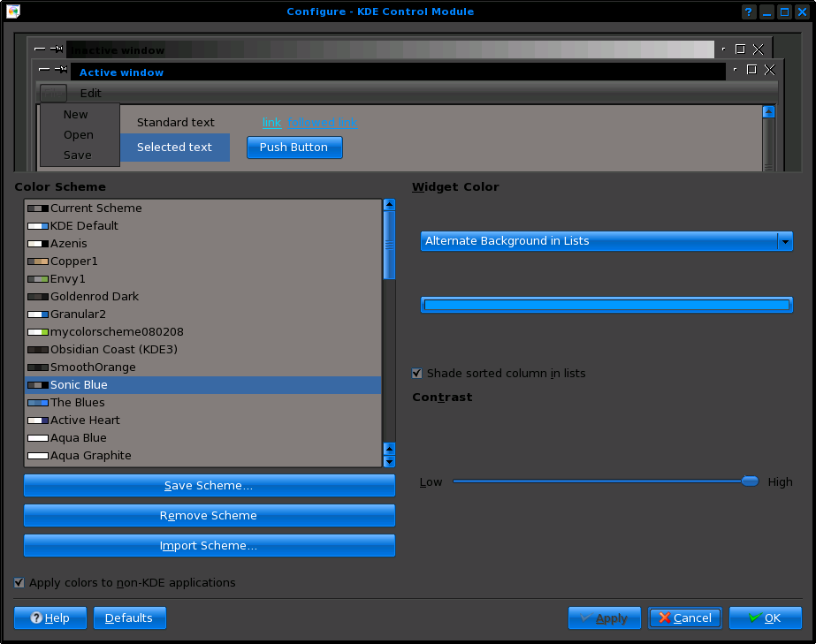The height and width of the screenshot is (644, 816).
Task: Select the Obsidian Coast (KDE3) scheme
Action: (x=203, y=350)
